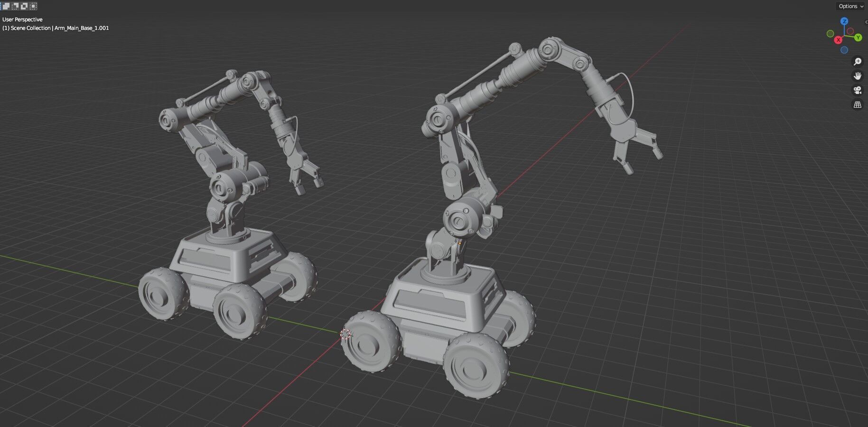Snap view to the Z axis gizmo

coord(844,21)
